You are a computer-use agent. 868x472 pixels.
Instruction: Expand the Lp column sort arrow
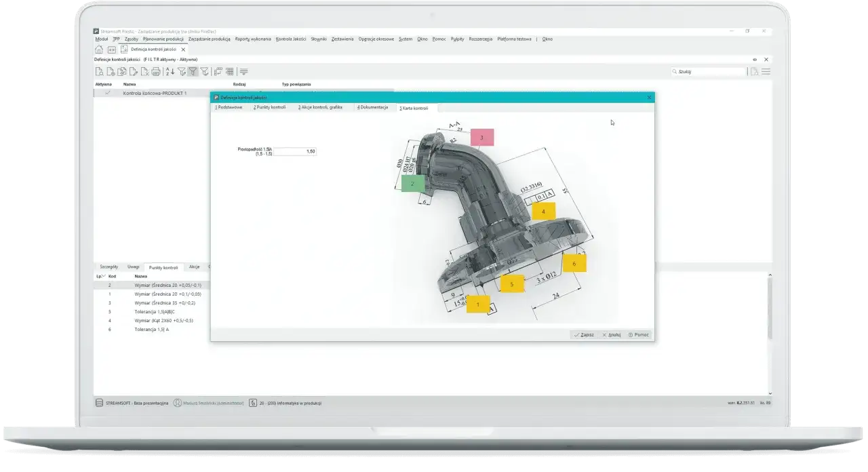[104, 277]
